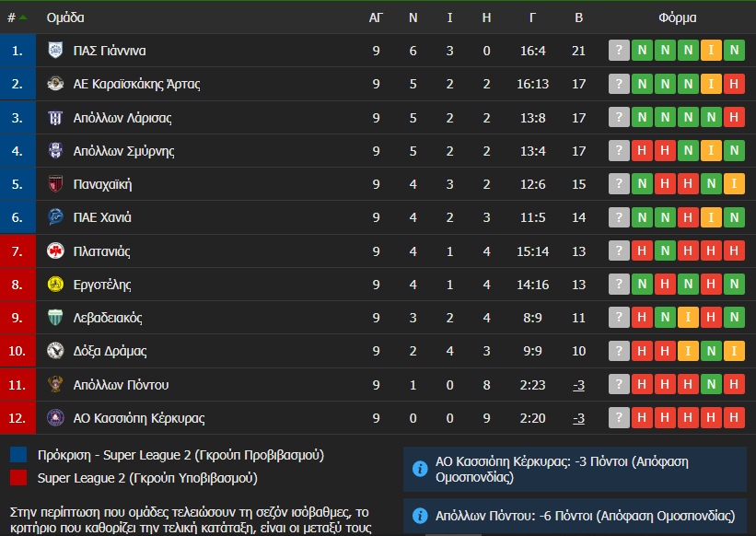The height and width of the screenshot is (536, 756).
Task: Click the last red loss badge for Πλατανιάς
Action: [x=734, y=251]
